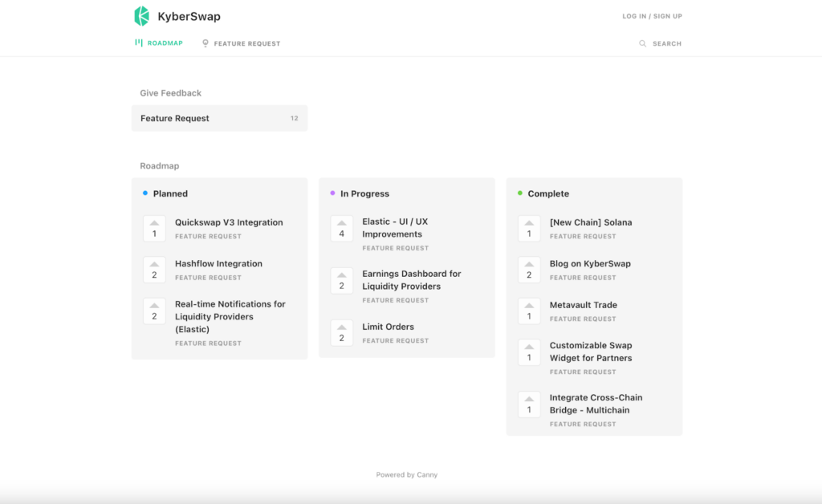Open the [New Chain] Solana post
The width and height of the screenshot is (822, 504).
click(x=591, y=222)
